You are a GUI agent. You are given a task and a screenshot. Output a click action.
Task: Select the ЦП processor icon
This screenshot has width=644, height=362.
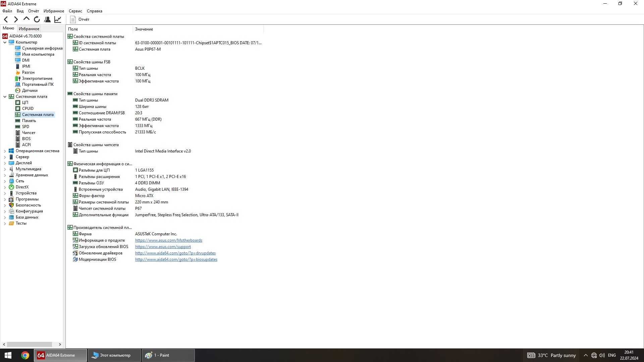coord(18,103)
